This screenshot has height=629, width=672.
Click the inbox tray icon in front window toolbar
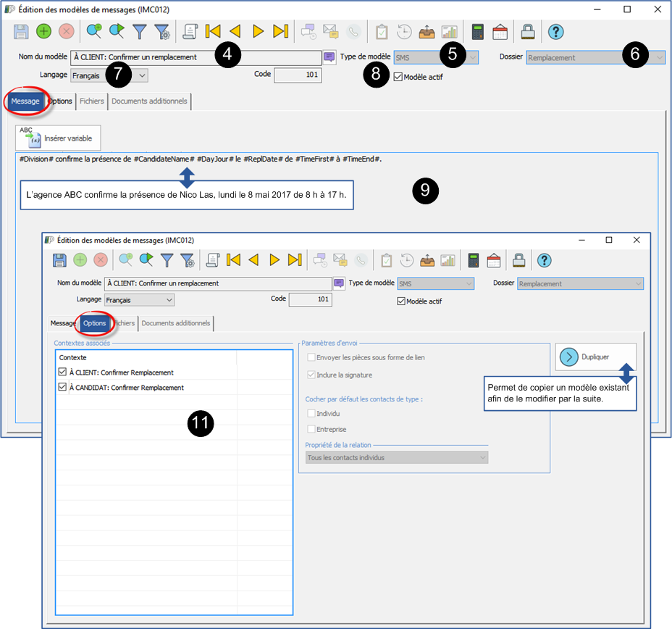pos(427,260)
